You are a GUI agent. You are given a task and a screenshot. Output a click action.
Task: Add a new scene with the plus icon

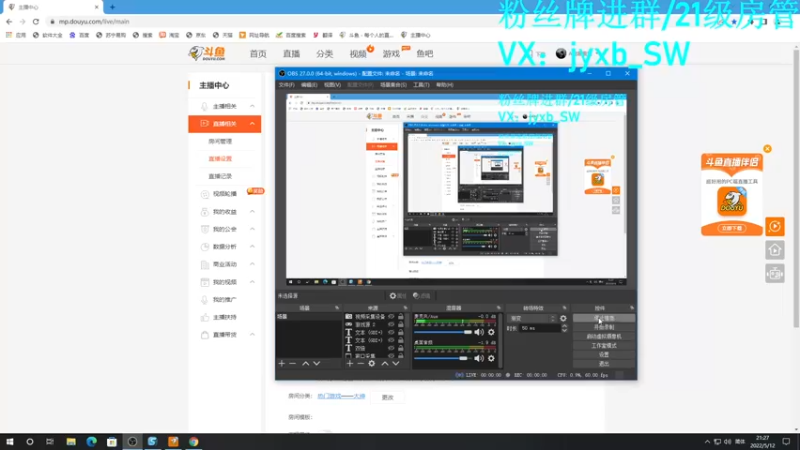[x=282, y=363]
